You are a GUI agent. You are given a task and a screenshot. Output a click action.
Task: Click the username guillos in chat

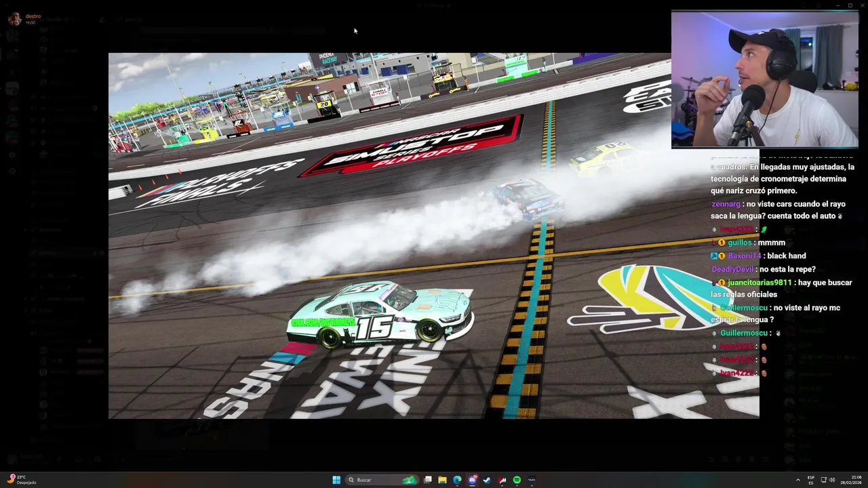coord(740,243)
